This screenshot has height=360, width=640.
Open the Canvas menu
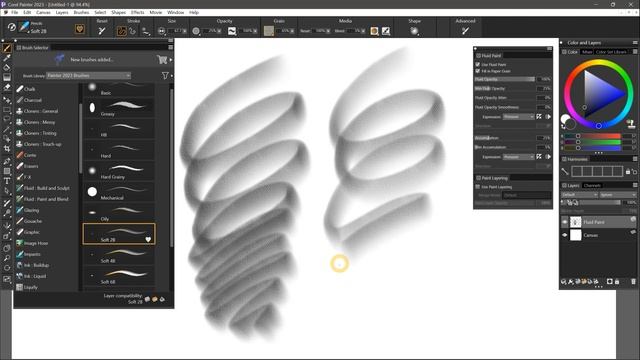43,13
